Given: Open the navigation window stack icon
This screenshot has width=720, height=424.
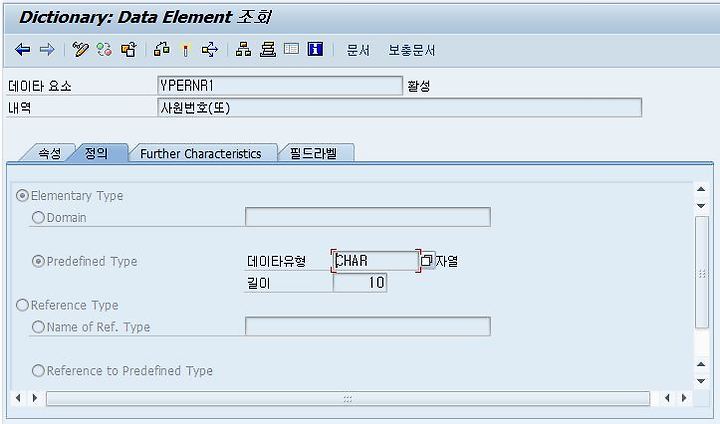Looking at the screenshot, I should (x=268, y=49).
